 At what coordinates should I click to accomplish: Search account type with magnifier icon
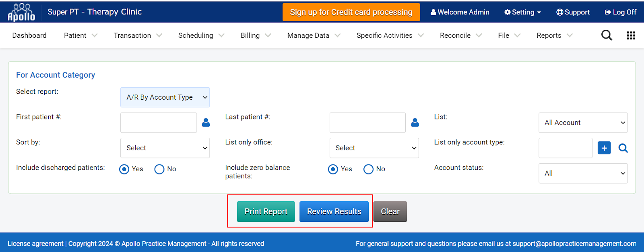(623, 148)
